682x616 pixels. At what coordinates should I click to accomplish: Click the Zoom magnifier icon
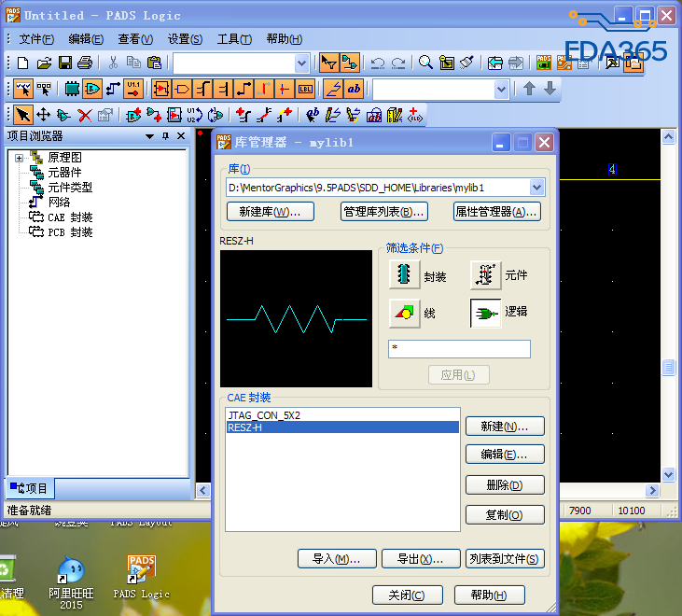pos(425,63)
